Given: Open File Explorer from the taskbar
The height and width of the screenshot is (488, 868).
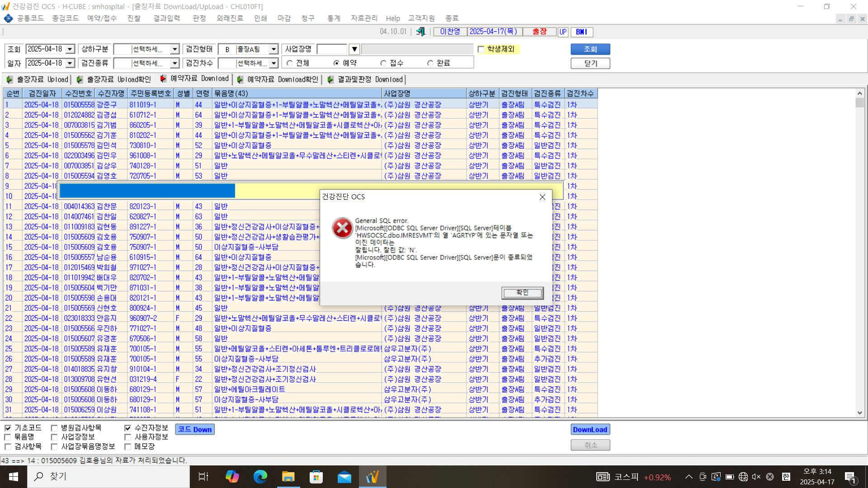Looking at the screenshot, I should coord(288,477).
